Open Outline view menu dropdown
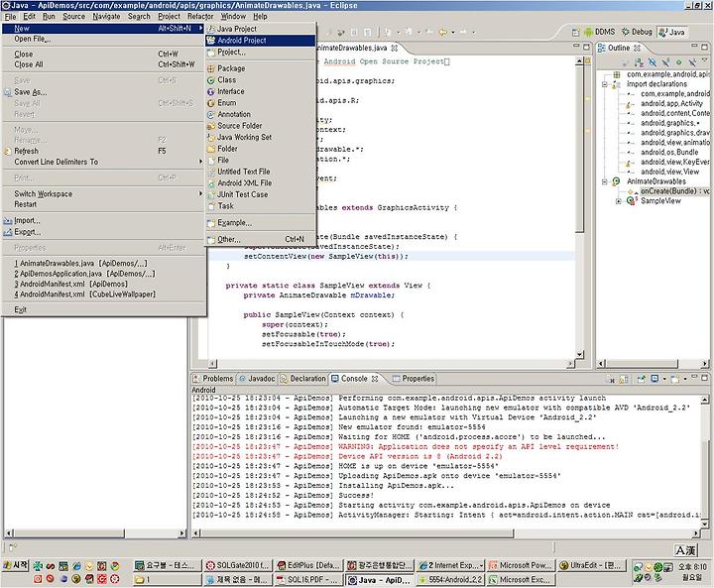The width and height of the screenshot is (714, 588). pos(705,59)
